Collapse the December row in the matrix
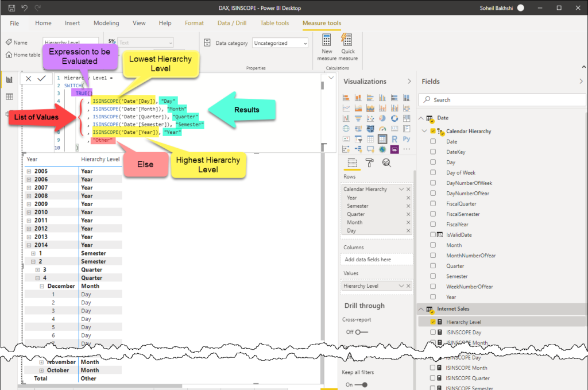The image size is (588, 390). point(41,286)
